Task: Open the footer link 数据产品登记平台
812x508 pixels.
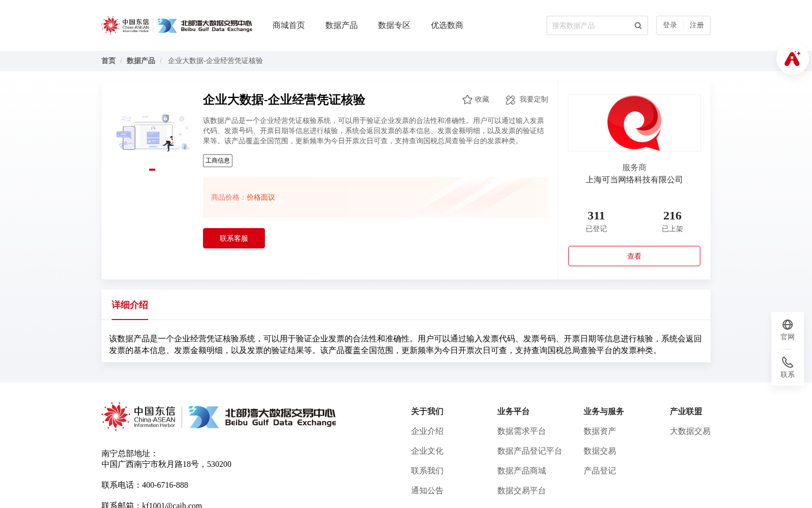Action: coord(530,451)
